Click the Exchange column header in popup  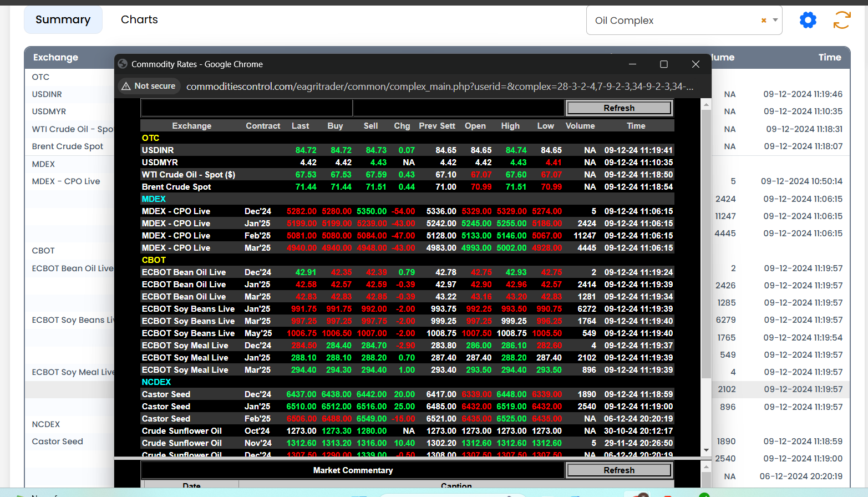click(x=191, y=126)
